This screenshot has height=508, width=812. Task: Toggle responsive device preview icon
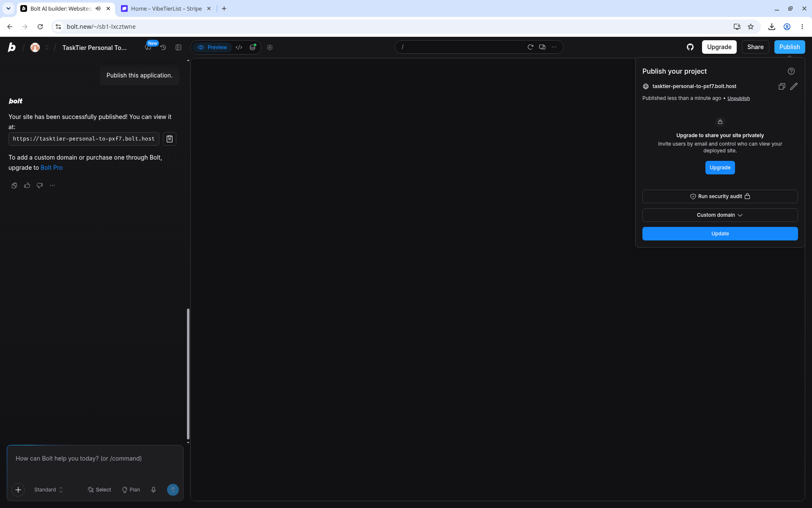tap(542, 47)
